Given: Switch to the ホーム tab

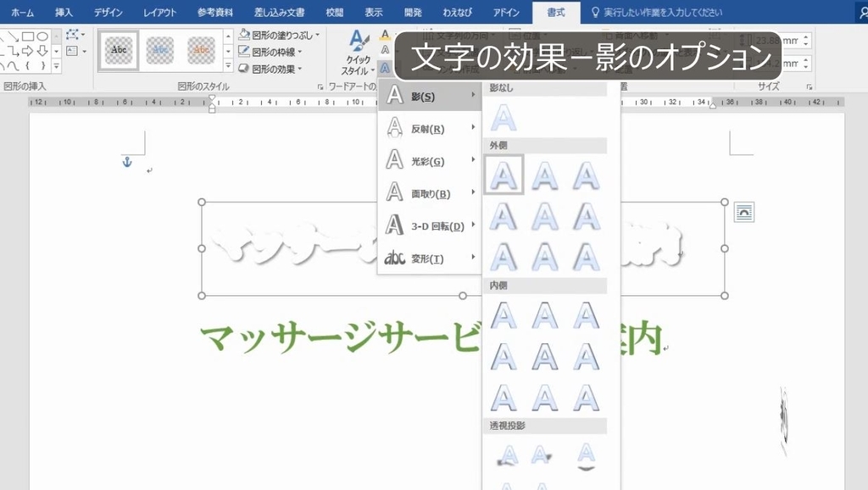Looking at the screenshot, I should [x=23, y=12].
